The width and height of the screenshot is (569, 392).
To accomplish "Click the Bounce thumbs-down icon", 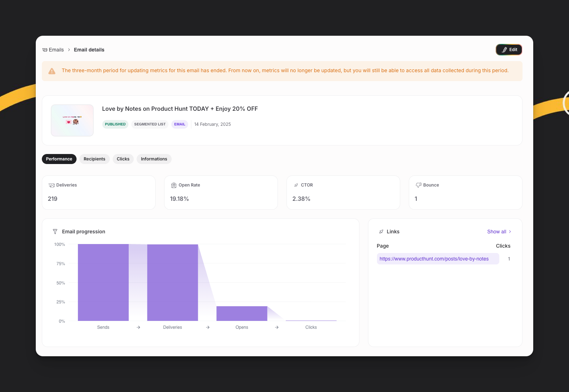I will [418, 185].
